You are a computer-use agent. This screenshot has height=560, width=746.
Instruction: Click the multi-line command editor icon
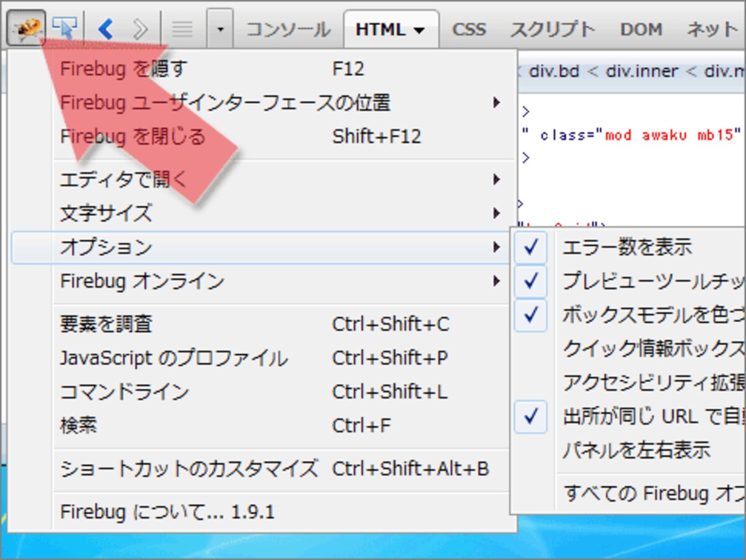click(x=182, y=29)
